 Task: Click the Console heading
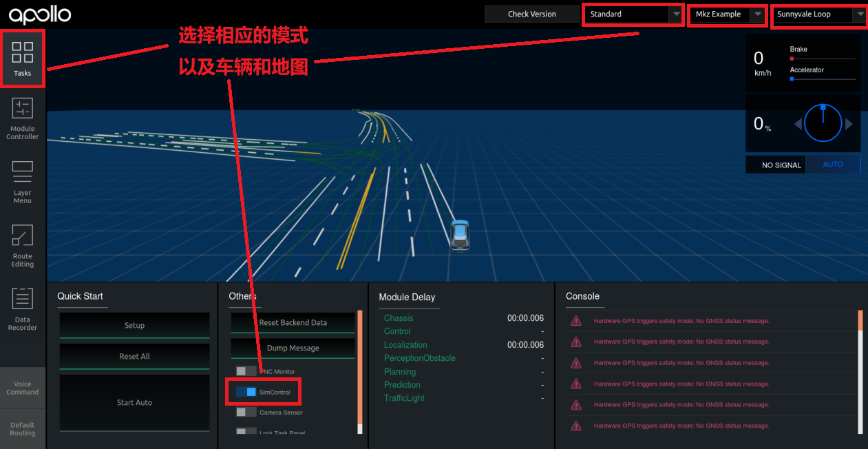[582, 296]
